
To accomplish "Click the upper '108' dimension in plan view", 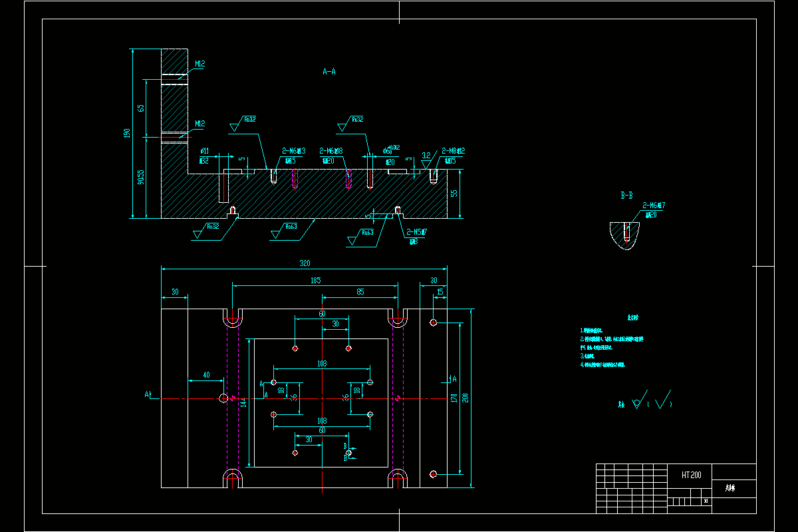I will pos(322,364).
